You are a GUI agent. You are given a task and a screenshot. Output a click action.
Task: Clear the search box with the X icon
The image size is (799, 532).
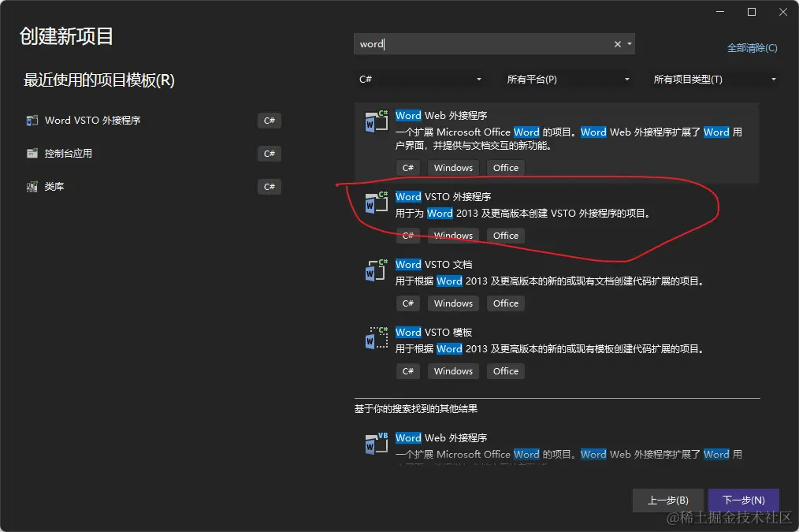[618, 44]
